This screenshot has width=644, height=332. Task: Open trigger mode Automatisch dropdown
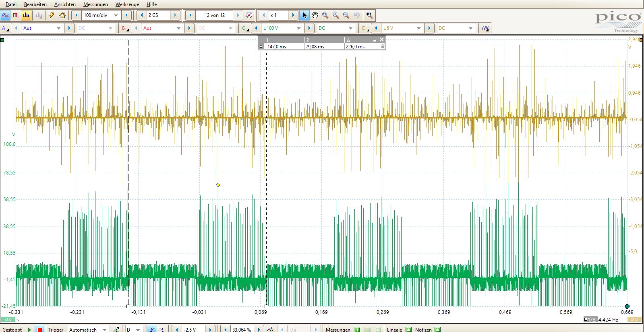click(104, 329)
